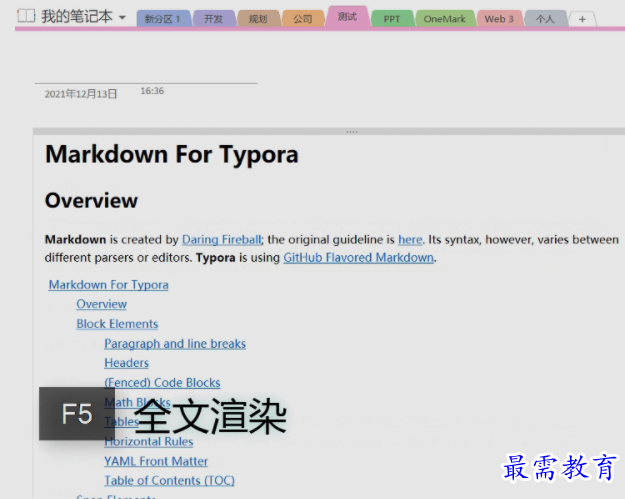
Task: Jump to Horizontal Rules link
Action: (149, 442)
